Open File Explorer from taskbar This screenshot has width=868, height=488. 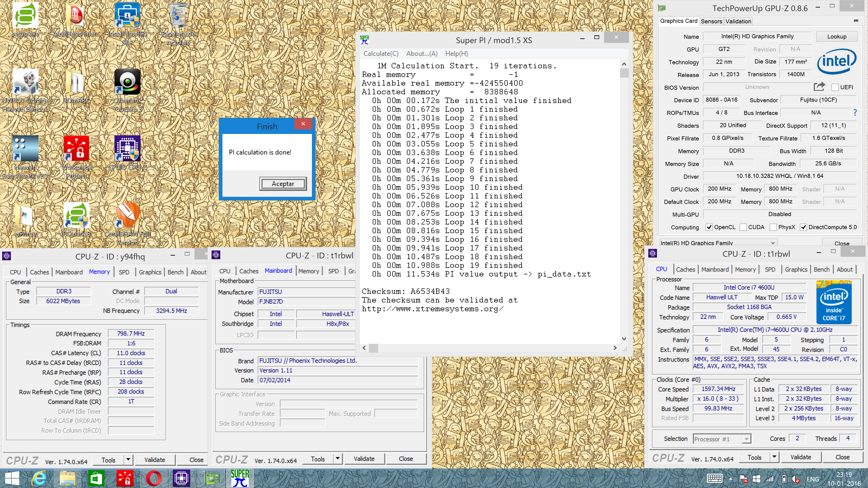[x=68, y=478]
